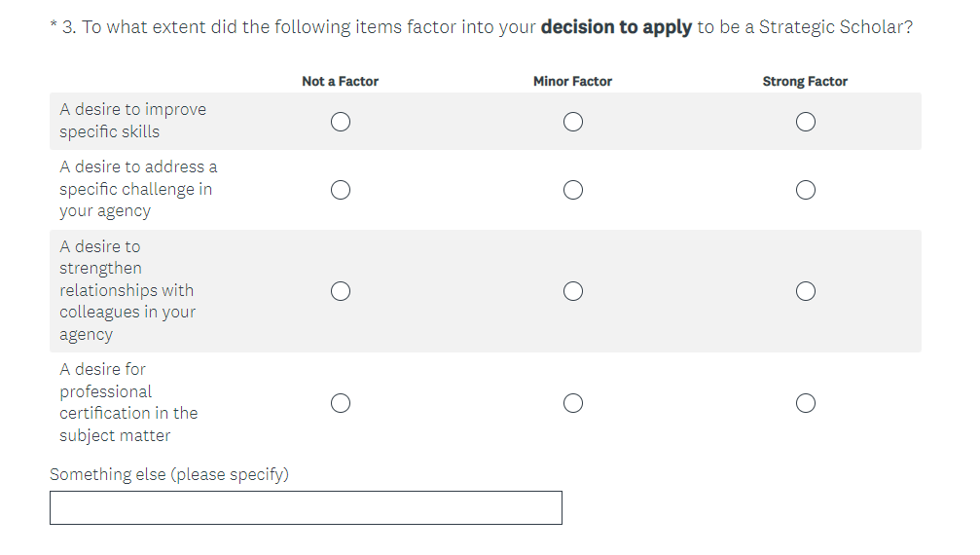
Task: Choose Strong Factor for addressing agency challenge
Action: pyautogui.click(x=805, y=190)
